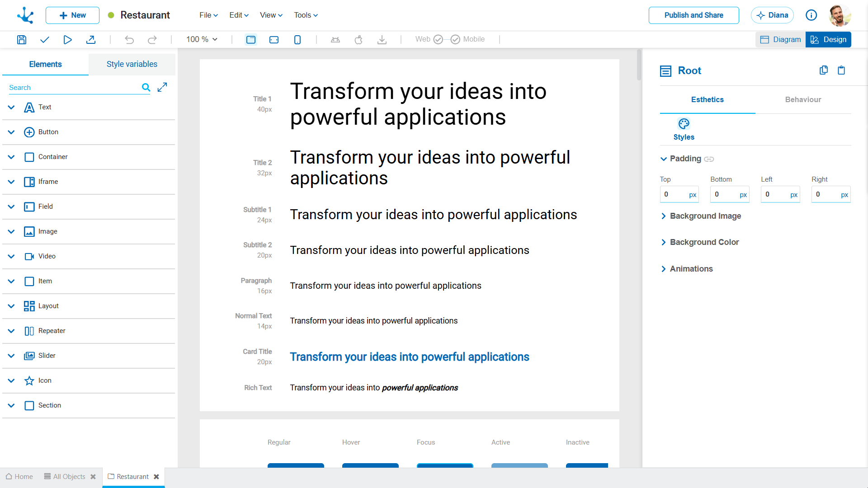Click the Undo arrow icon
The image size is (868, 488).
coord(129,40)
